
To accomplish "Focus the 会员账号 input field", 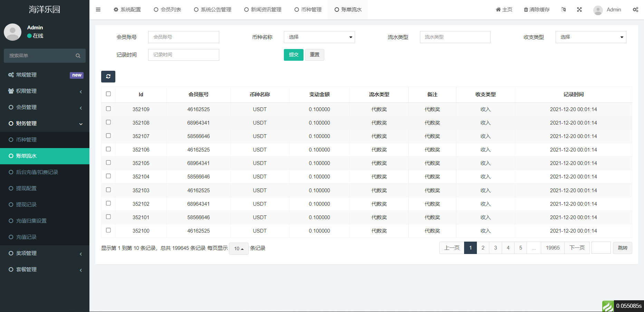I will click(184, 37).
